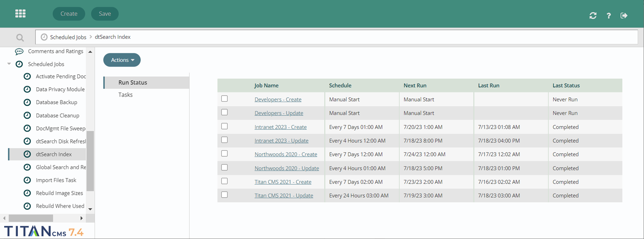Viewport: 644px width, 239px height.
Task: Open the Titan CMS 2021 - Update link
Action: (x=284, y=196)
